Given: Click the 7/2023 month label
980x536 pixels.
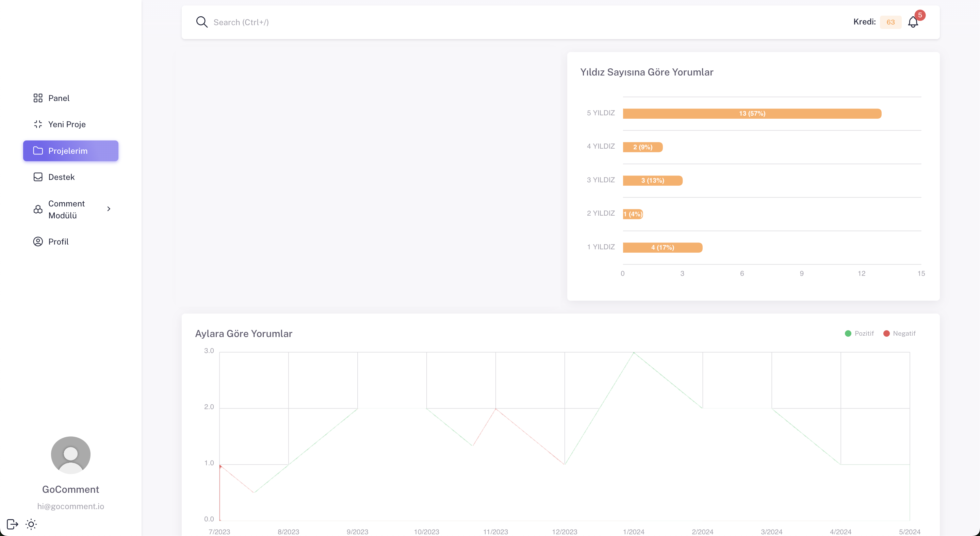Looking at the screenshot, I should [219, 532].
